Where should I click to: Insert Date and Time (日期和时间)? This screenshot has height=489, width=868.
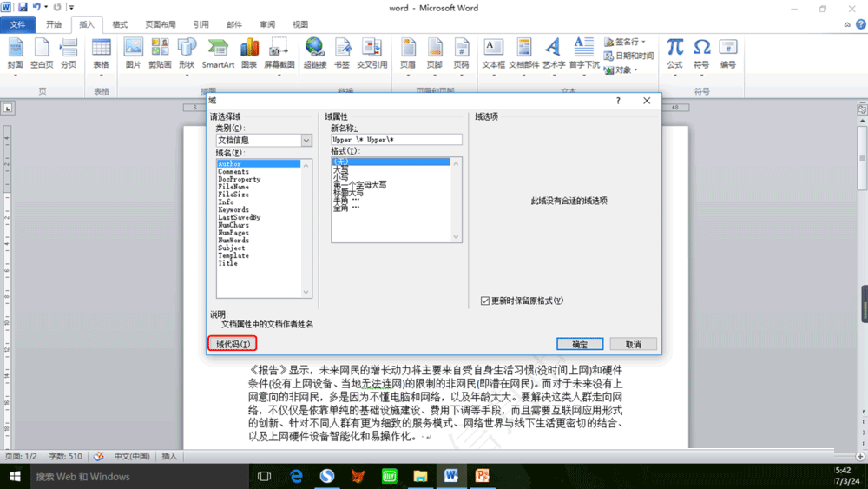click(x=628, y=56)
